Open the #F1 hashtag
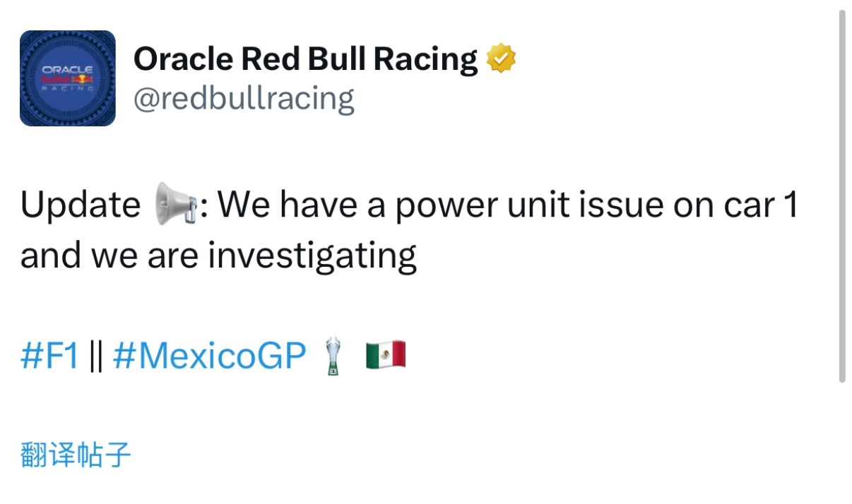 [x=49, y=356]
